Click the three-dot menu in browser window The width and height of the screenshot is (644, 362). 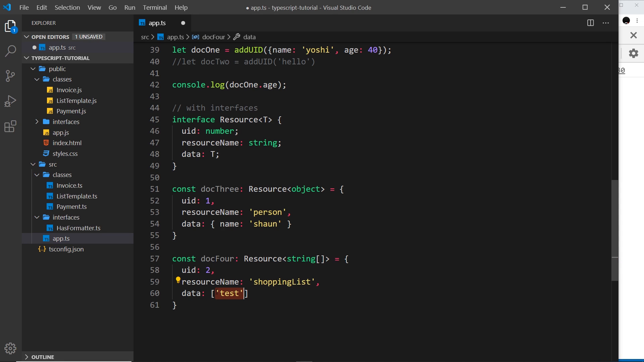click(x=637, y=21)
